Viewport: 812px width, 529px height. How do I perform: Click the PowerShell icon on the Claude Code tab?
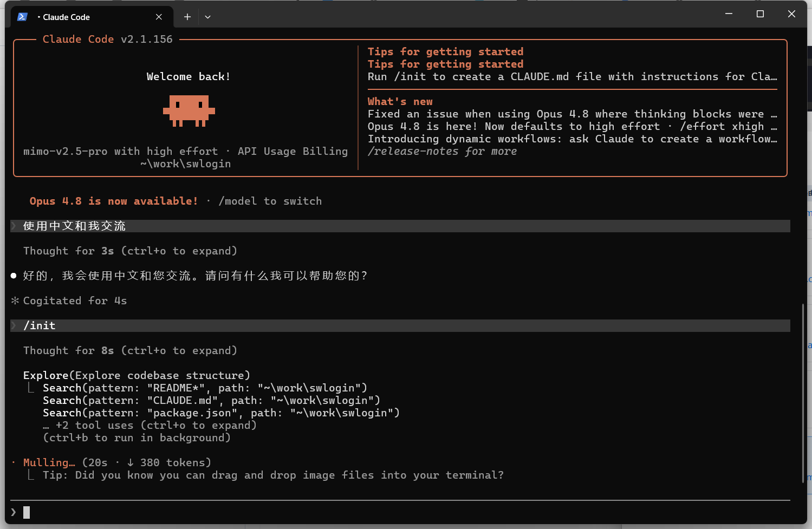point(22,17)
